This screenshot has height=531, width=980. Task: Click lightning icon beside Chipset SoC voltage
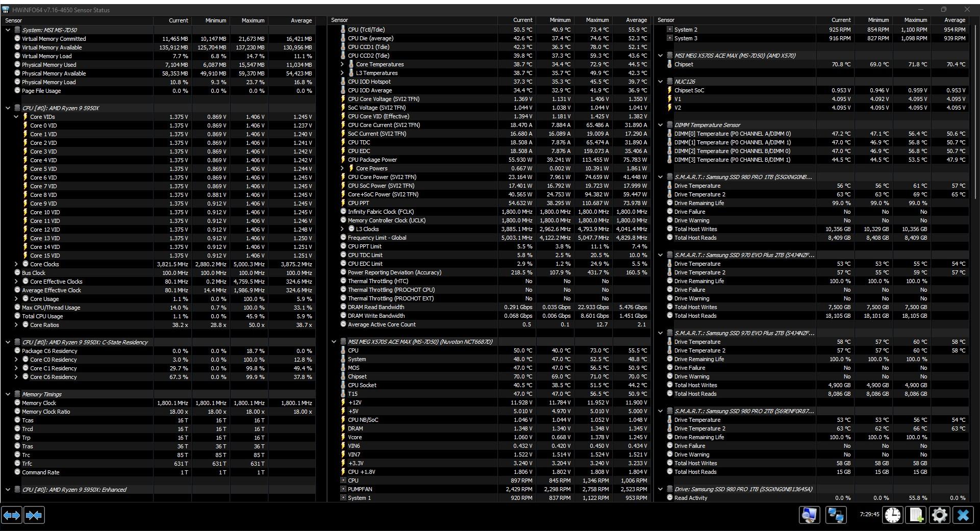[x=669, y=90]
